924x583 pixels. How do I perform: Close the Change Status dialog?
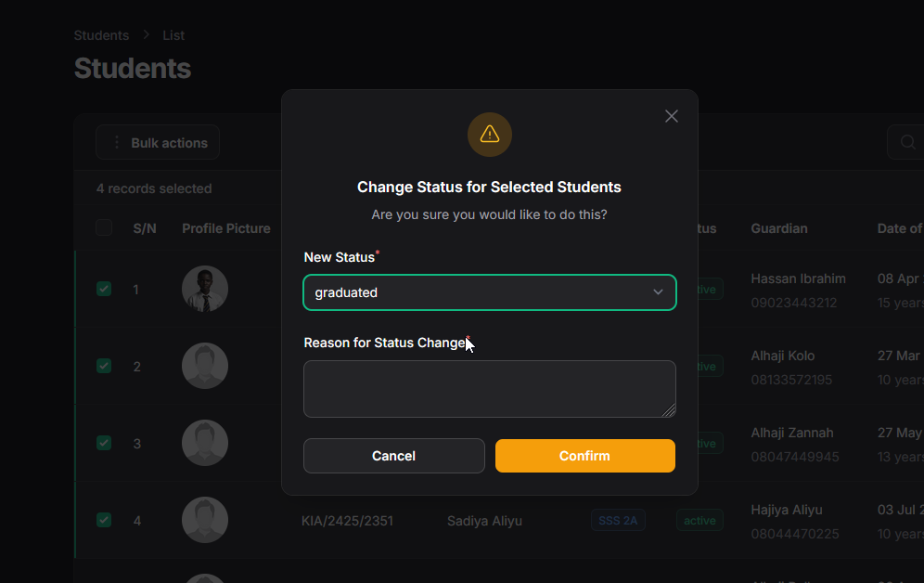672,116
